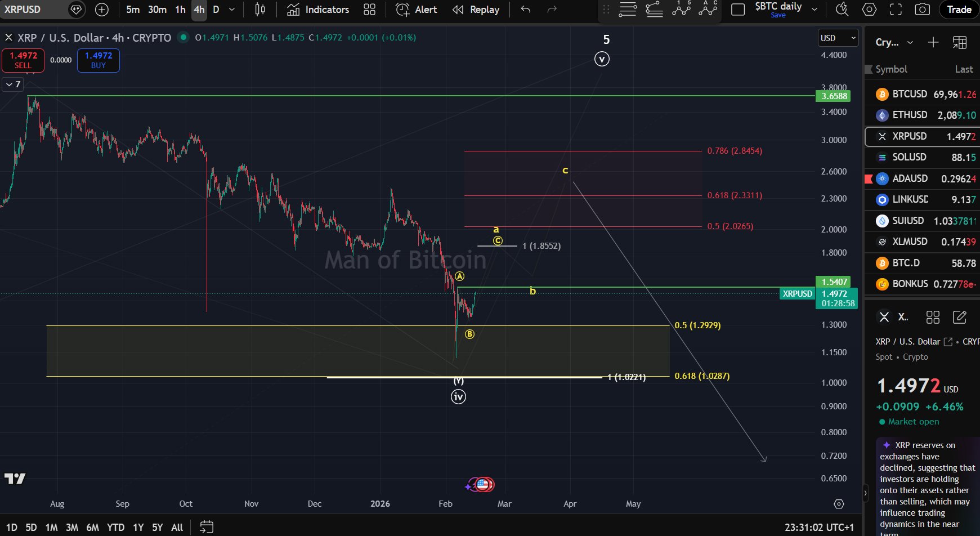This screenshot has width=980, height=536.
Task: Set date range to 6M
Action: click(x=92, y=528)
